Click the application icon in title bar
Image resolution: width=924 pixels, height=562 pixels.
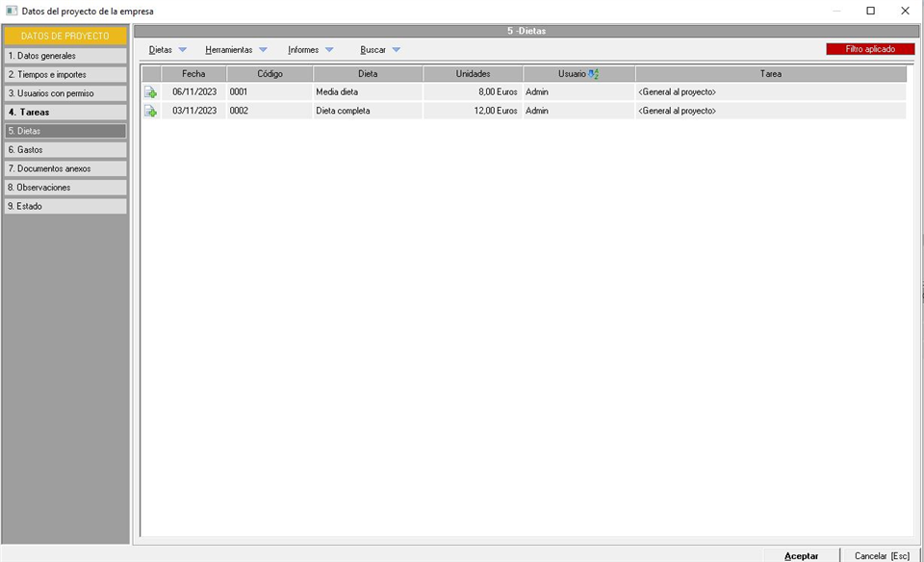[x=12, y=11]
